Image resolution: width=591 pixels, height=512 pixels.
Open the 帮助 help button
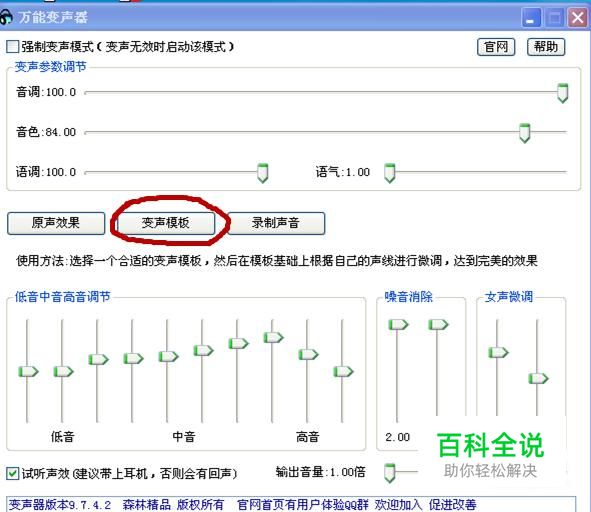tap(546, 47)
